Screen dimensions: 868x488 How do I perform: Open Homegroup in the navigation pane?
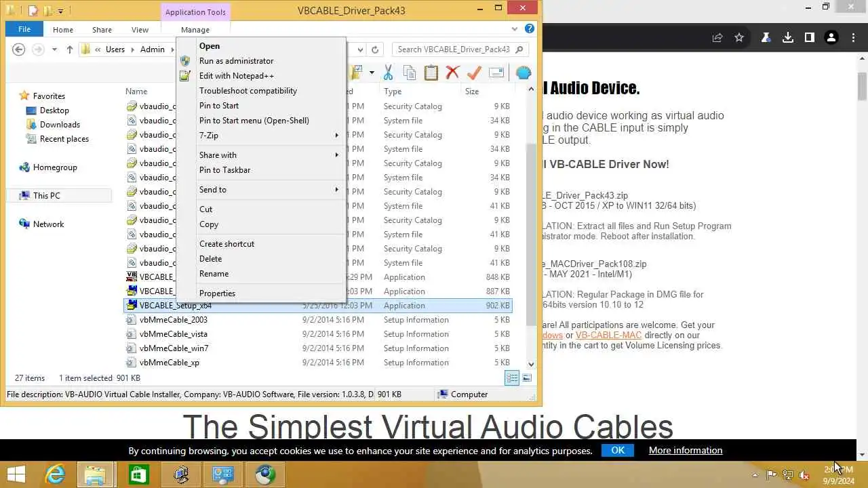pos(55,167)
